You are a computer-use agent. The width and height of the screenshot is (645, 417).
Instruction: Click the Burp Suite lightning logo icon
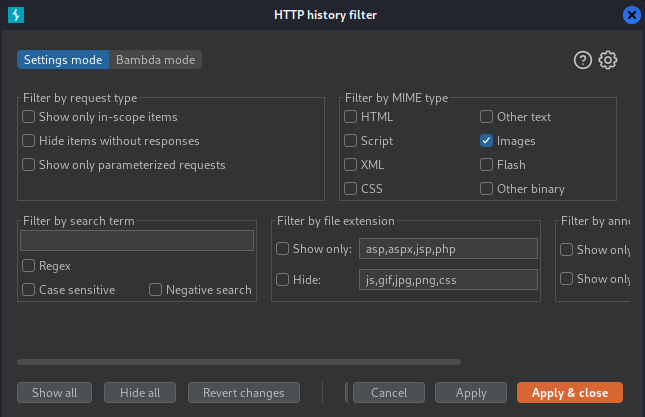[x=16, y=15]
